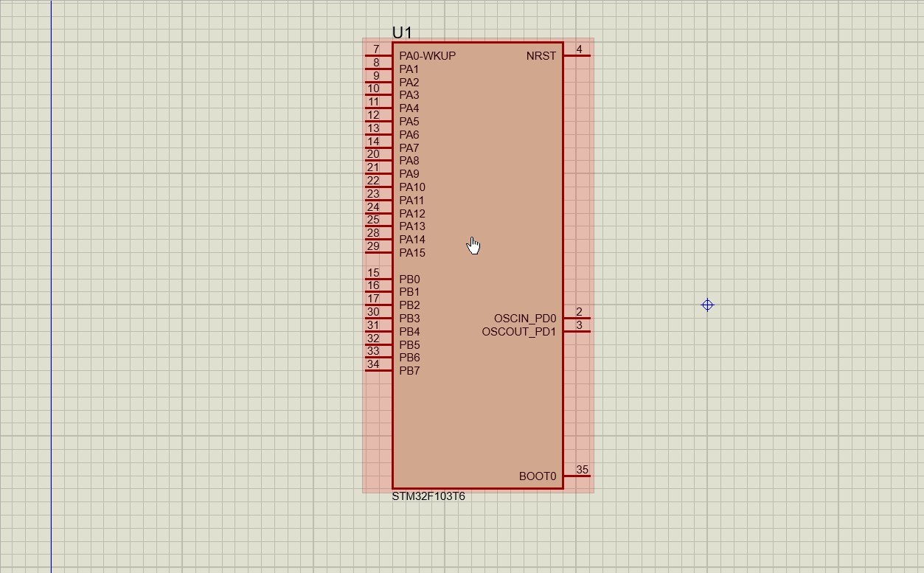
Task: Click the PA11 pin label
Action: pyautogui.click(x=412, y=201)
